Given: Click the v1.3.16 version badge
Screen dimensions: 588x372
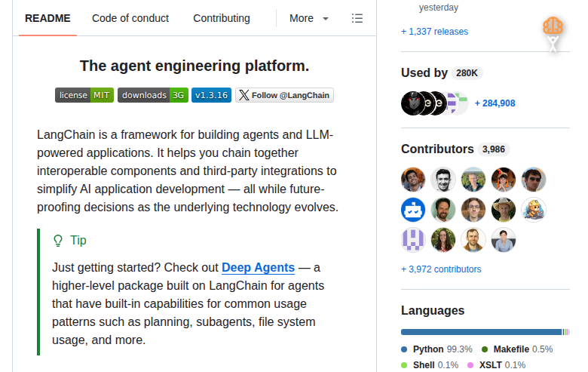Looking at the screenshot, I should [212, 95].
